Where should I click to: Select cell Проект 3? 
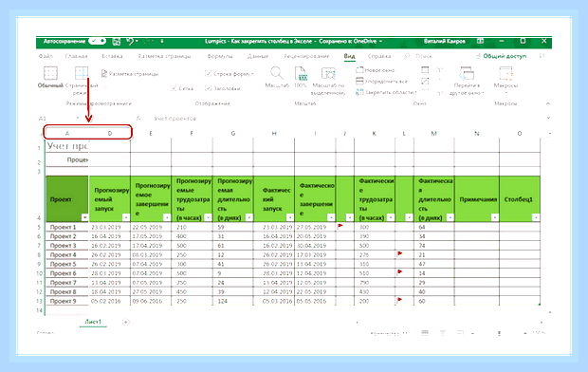67,246
